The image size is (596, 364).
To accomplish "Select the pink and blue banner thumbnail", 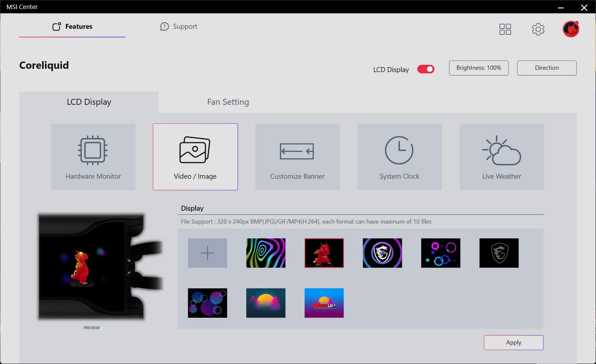I will click(x=324, y=303).
